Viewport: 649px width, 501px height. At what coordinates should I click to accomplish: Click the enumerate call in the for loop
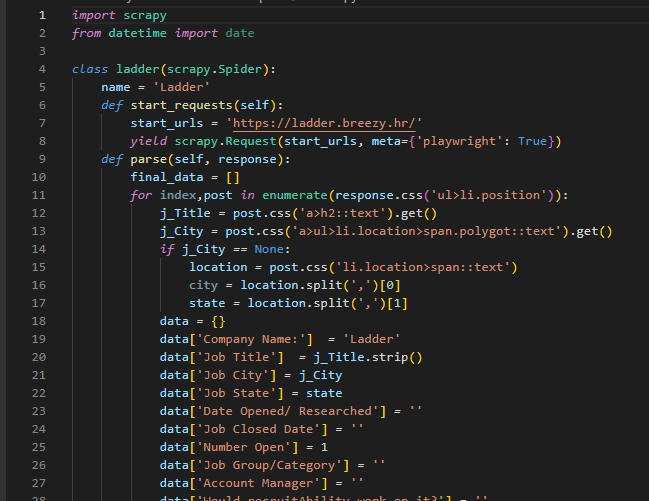coord(298,195)
